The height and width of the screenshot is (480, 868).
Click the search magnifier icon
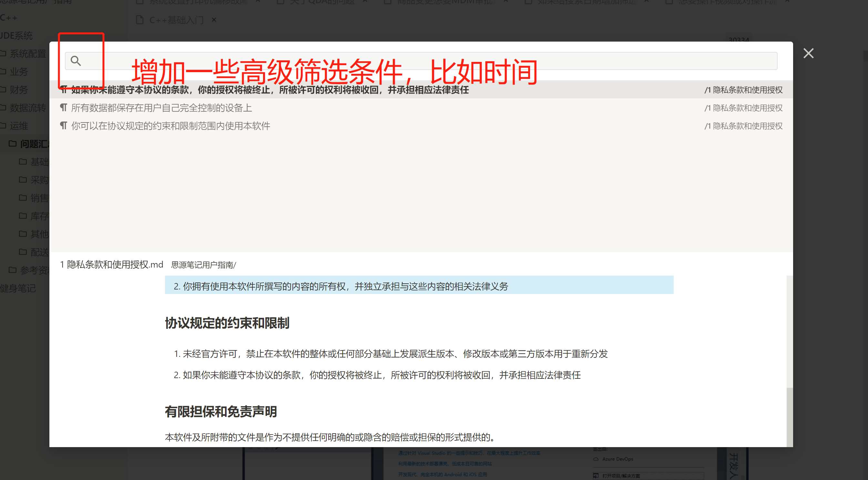click(x=76, y=61)
